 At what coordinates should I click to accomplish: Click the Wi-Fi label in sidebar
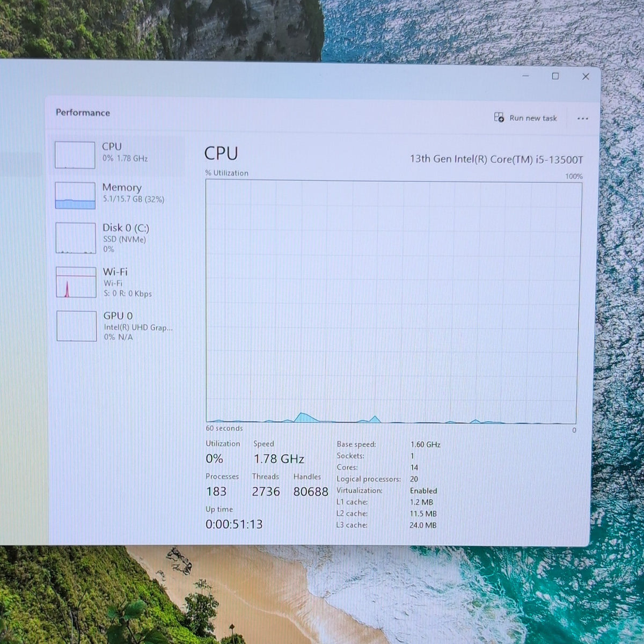click(x=115, y=272)
